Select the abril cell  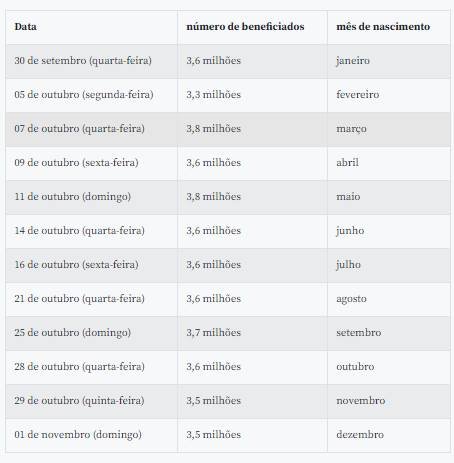pos(389,163)
